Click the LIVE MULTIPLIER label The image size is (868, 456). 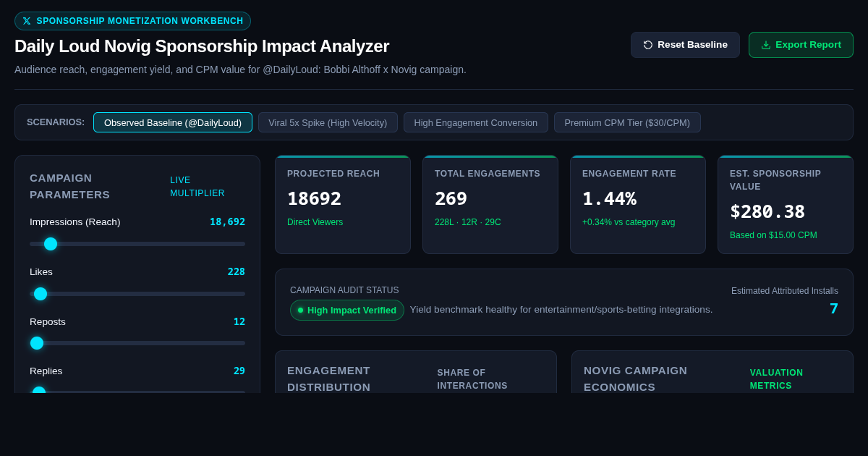coord(197,187)
